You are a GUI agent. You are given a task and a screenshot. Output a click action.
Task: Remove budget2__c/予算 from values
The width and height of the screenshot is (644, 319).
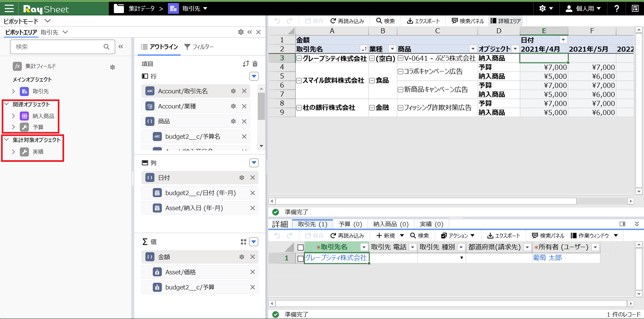coord(252,287)
